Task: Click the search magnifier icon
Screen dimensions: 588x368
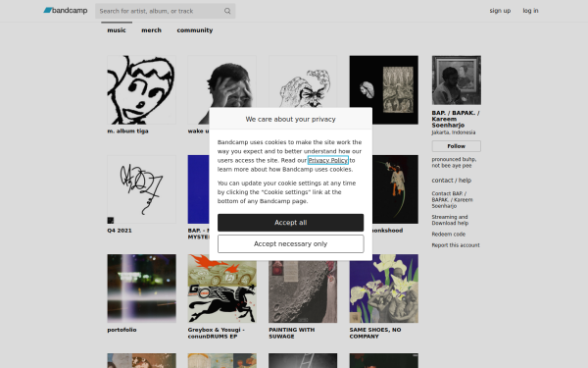Action: (x=227, y=11)
